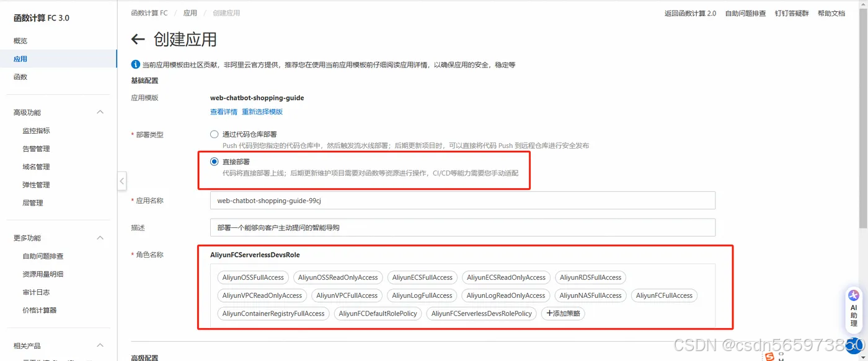Click the 函数计算 FC 3.0 sidebar title
This screenshot has height=361, width=868.
[42, 18]
